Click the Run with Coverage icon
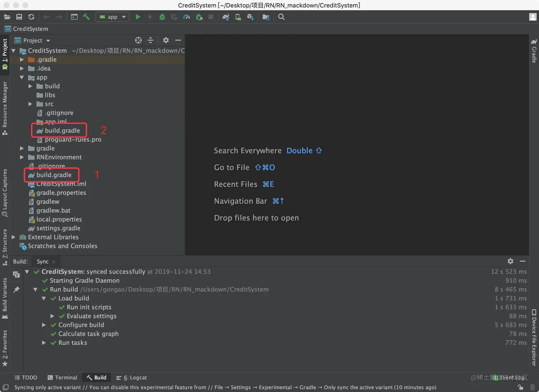The width and height of the screenshot is (539, 392). (174, 17)
